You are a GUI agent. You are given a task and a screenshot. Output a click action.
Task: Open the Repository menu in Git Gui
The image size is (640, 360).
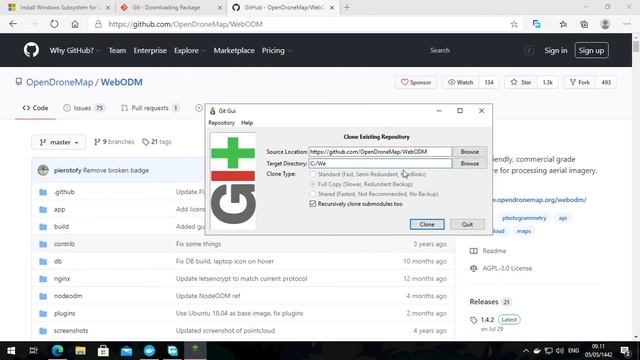point(221,123)
